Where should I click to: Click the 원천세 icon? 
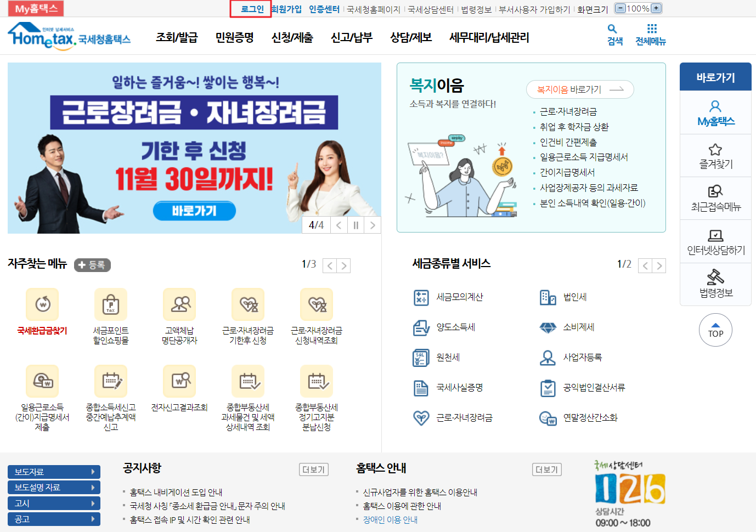pos(421,358)
